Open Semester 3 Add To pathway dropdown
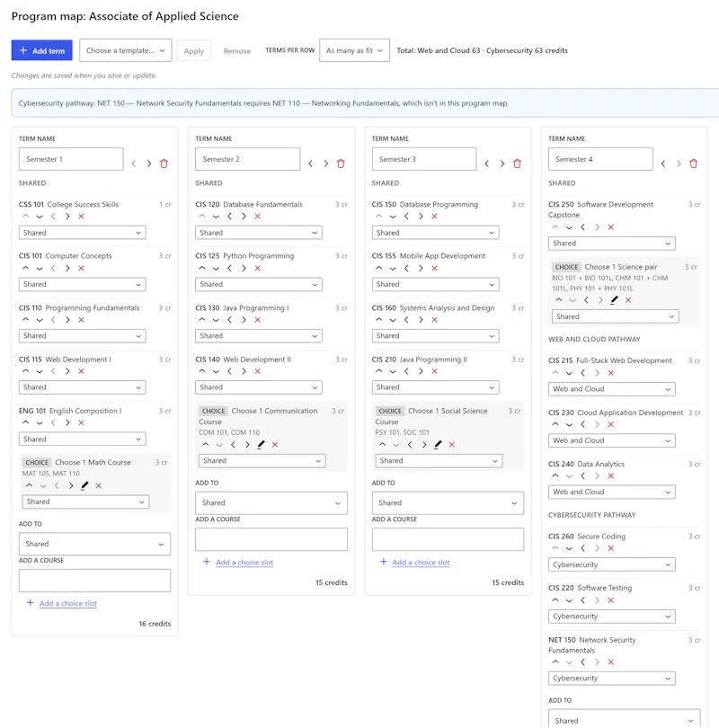Screen dimensions: 719x728 (448, 502)
